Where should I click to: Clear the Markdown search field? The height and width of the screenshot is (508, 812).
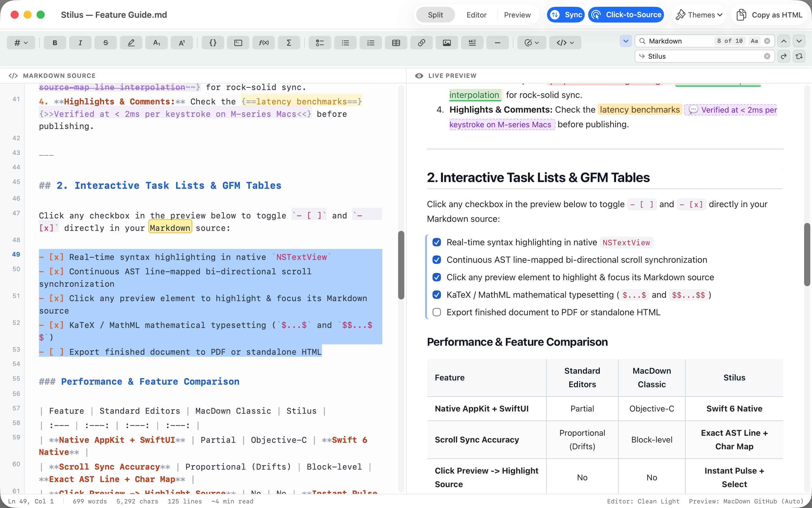tap(767, 41)
